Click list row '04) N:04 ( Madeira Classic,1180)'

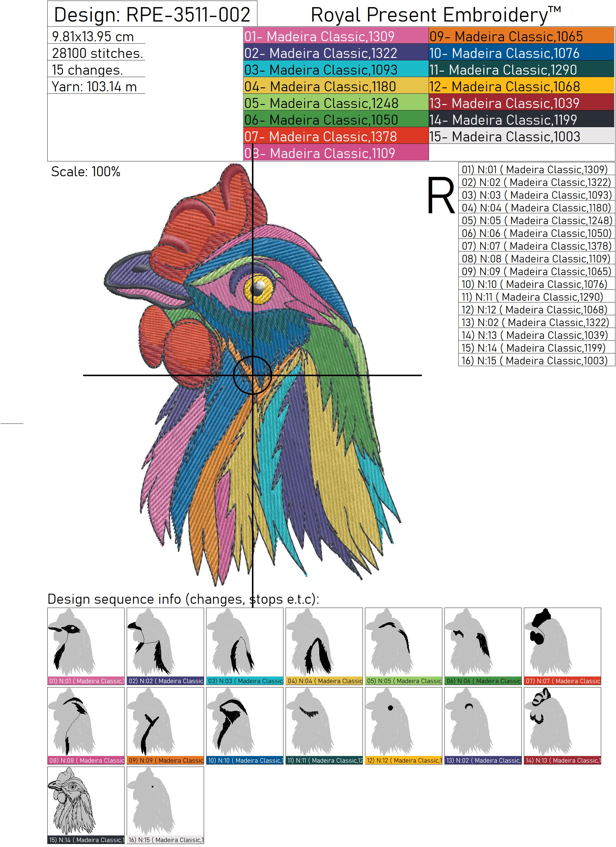coord(537,208)
